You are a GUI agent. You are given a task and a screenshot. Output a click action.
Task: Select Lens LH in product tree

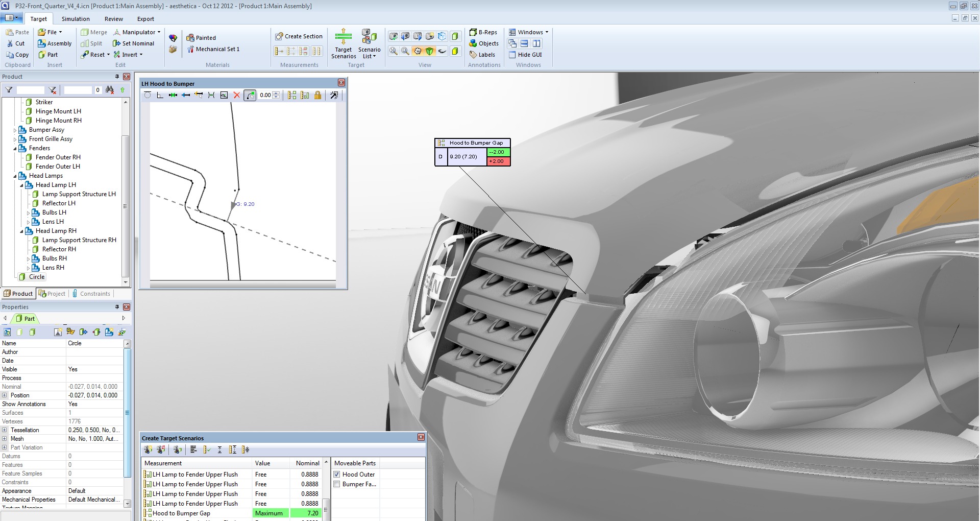53,222
